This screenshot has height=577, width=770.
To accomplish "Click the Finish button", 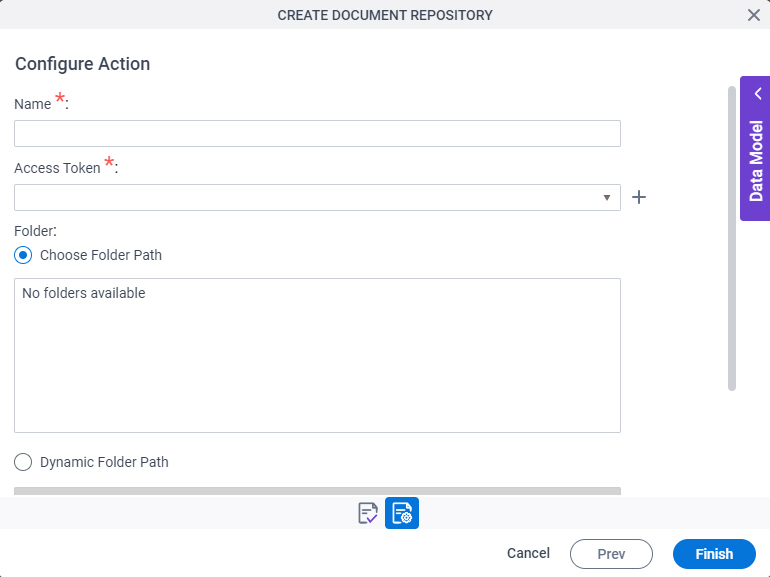I will [714, 554].
